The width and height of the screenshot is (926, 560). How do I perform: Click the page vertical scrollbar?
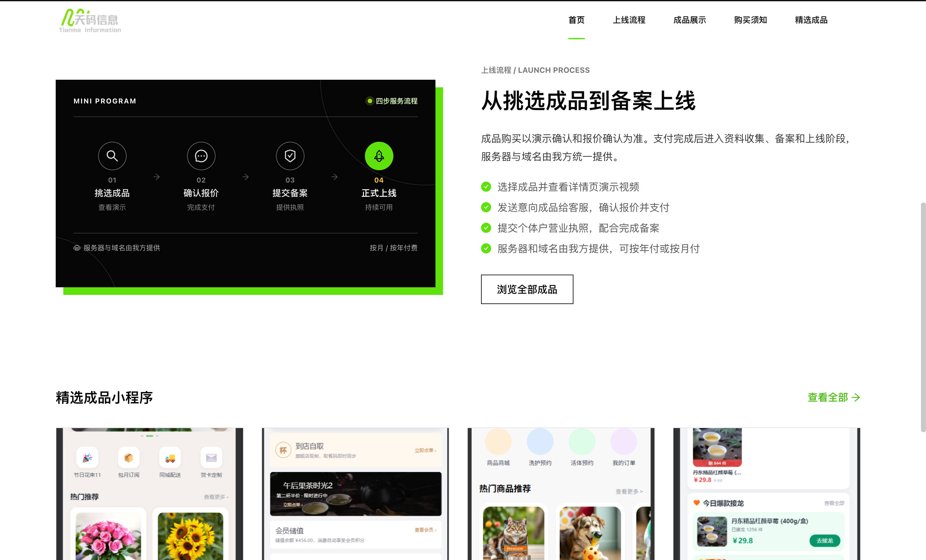click(x=923, y=317)
